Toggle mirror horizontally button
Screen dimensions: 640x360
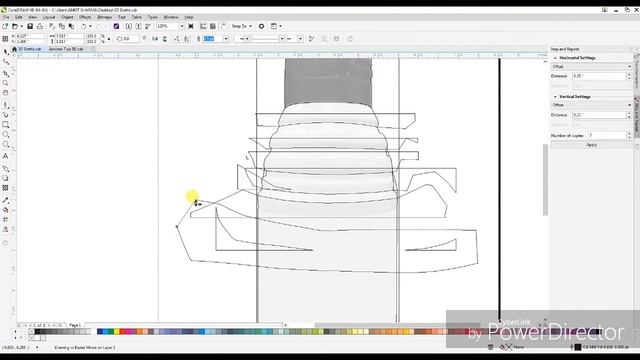pos(155,39)
